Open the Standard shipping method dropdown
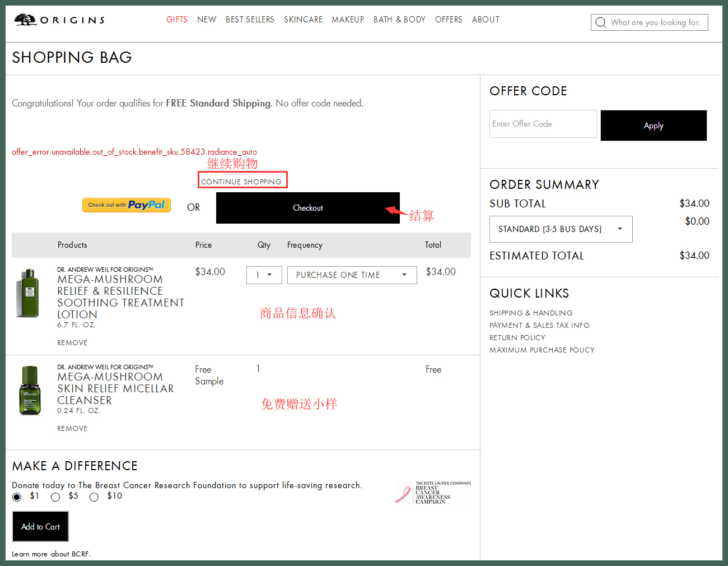The height and width of the screenshot is (566, 728). [x=561, y=229]
